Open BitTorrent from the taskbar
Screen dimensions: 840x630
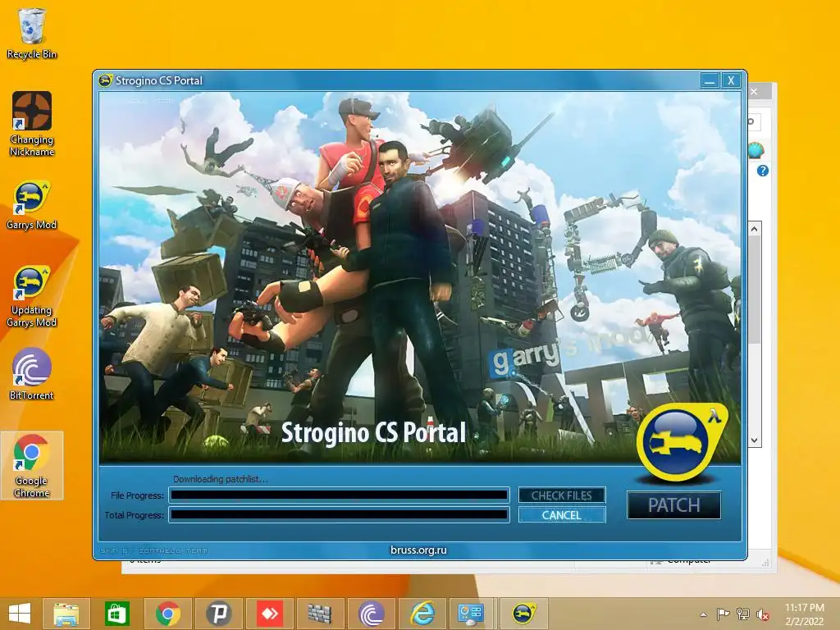[371, 614]
